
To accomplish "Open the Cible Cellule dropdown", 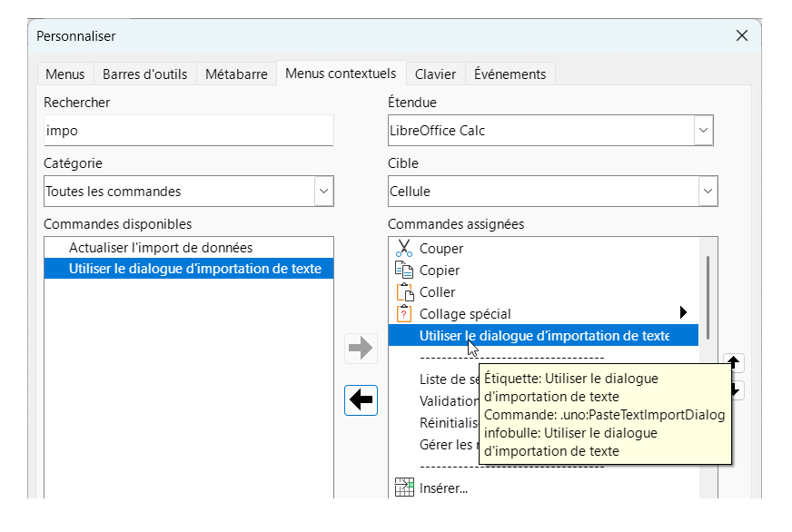I will point(708,192).
